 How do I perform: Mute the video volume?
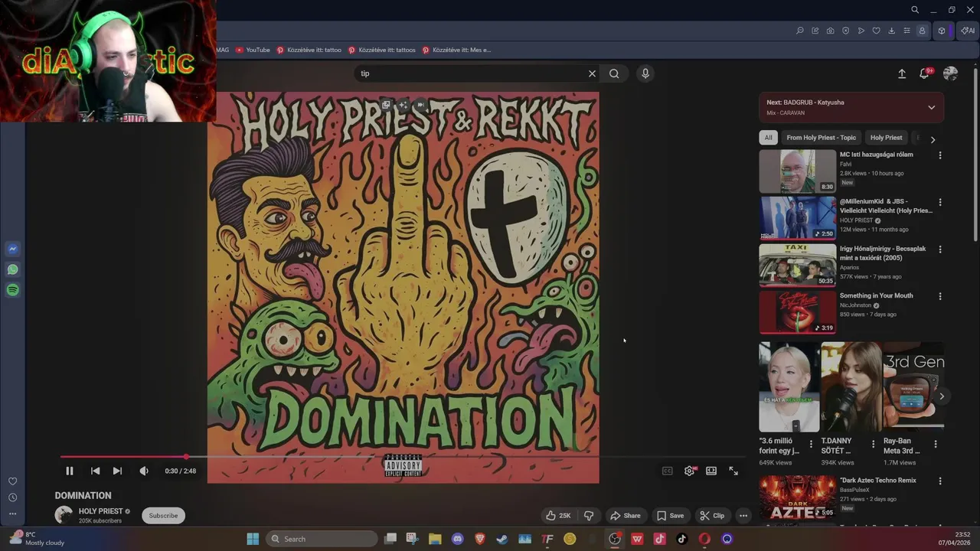[x=144, y=471]
